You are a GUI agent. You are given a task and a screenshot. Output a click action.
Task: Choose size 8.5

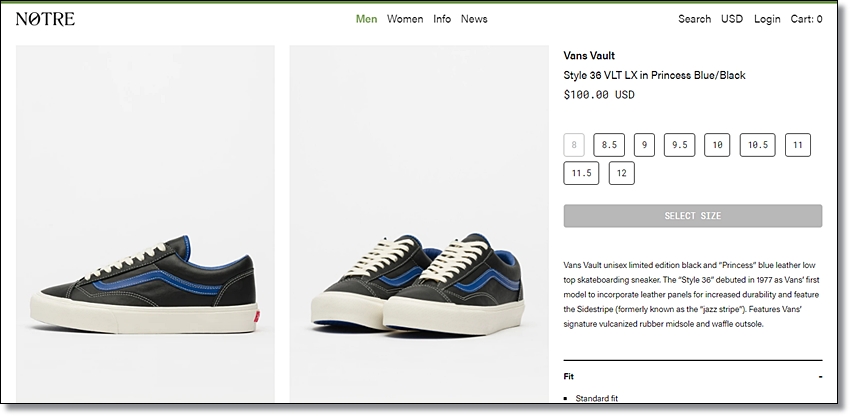[x=609, y=145]
